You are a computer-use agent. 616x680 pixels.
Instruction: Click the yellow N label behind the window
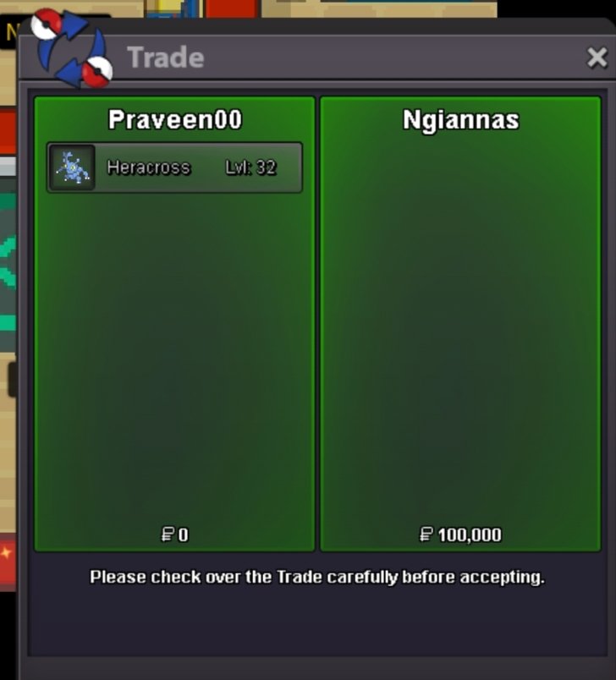coord(10,32)
